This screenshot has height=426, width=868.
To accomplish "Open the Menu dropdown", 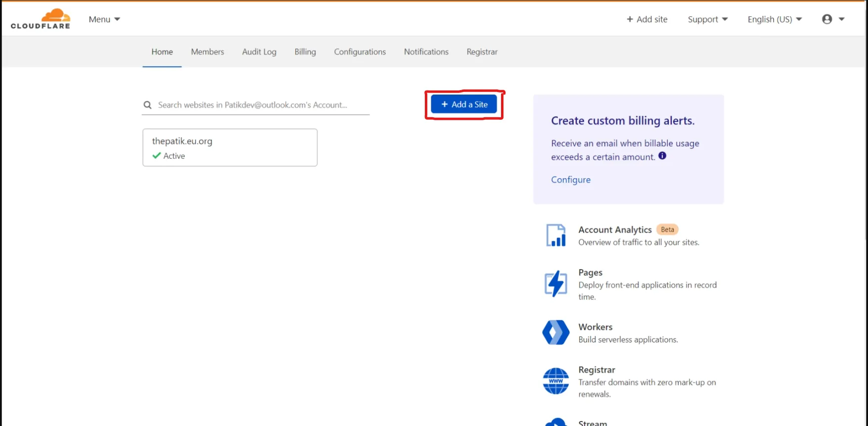I will click(x=104, y=19).
